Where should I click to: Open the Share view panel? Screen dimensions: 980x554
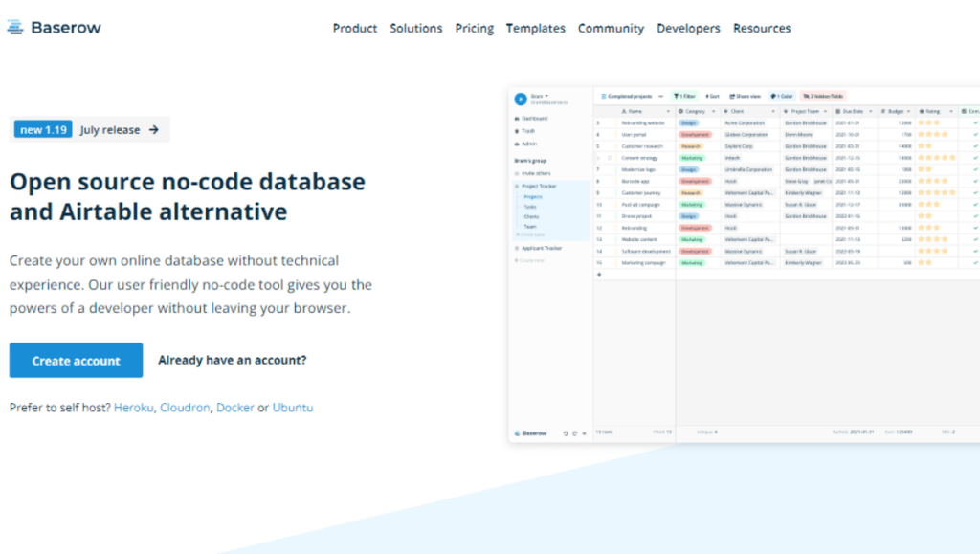point(745,96)
